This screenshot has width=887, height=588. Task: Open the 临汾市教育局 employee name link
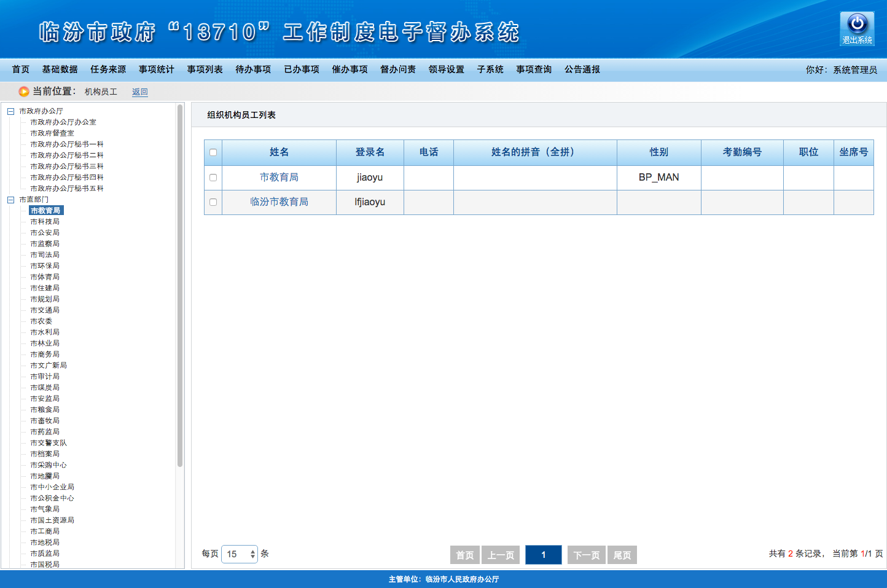coord(279,202)
